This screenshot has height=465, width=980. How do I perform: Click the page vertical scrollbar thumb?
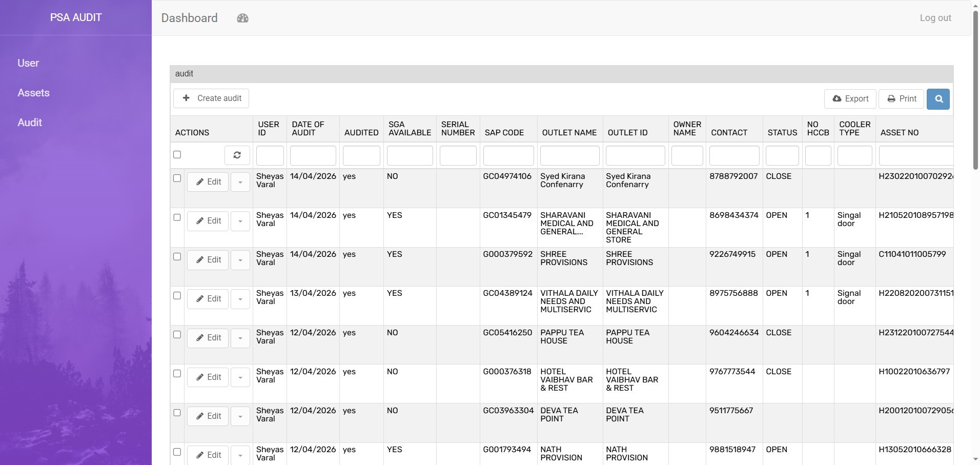[975, 90]
